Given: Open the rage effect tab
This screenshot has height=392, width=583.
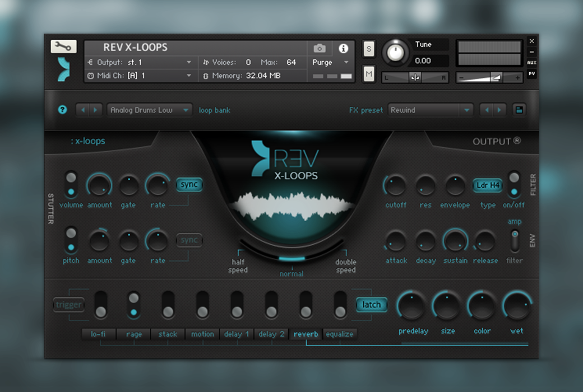Looking at the screenshot, I should coord(133,334).
